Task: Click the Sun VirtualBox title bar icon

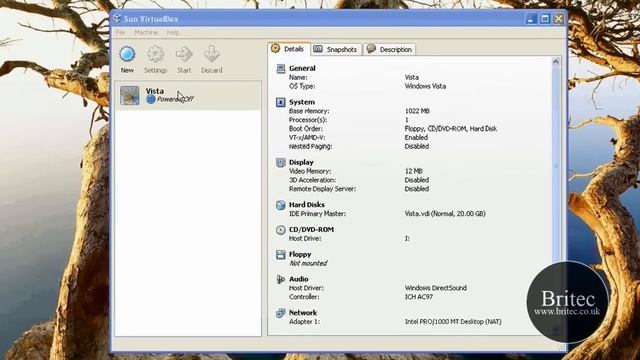Action: pos(117,18)
